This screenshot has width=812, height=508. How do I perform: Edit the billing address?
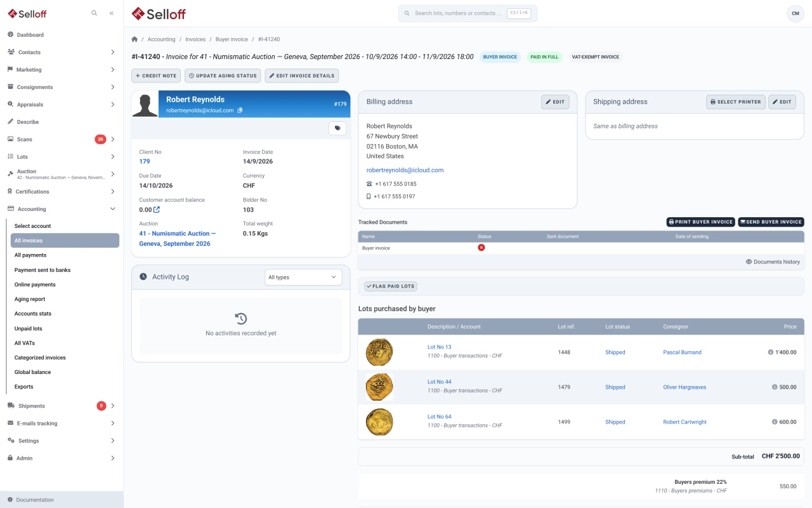555,102
